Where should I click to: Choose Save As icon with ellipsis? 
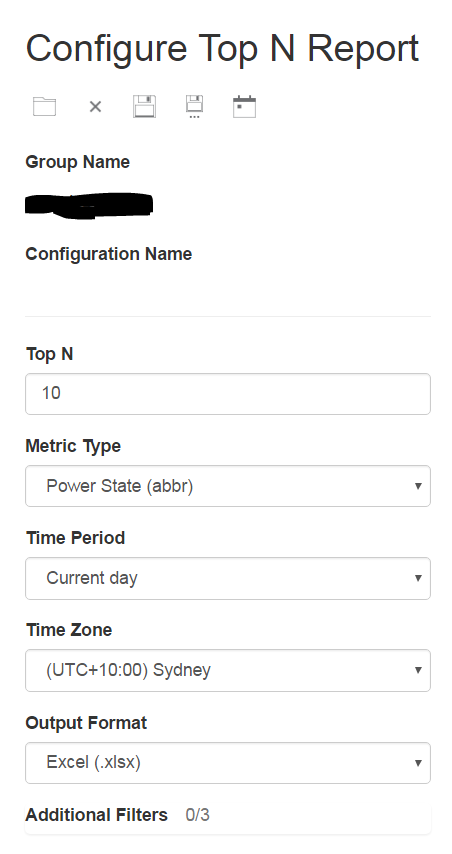[x=194, y=106]
